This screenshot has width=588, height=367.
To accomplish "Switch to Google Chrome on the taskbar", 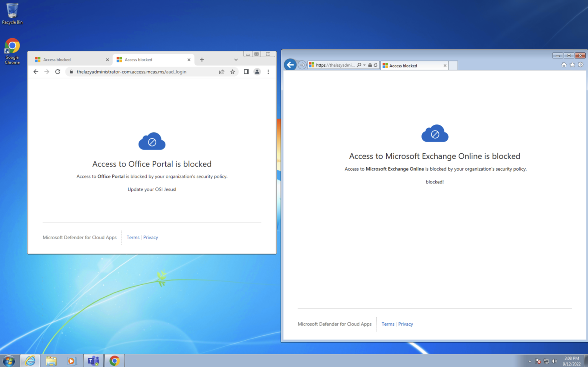I will (x=114, y=360).
